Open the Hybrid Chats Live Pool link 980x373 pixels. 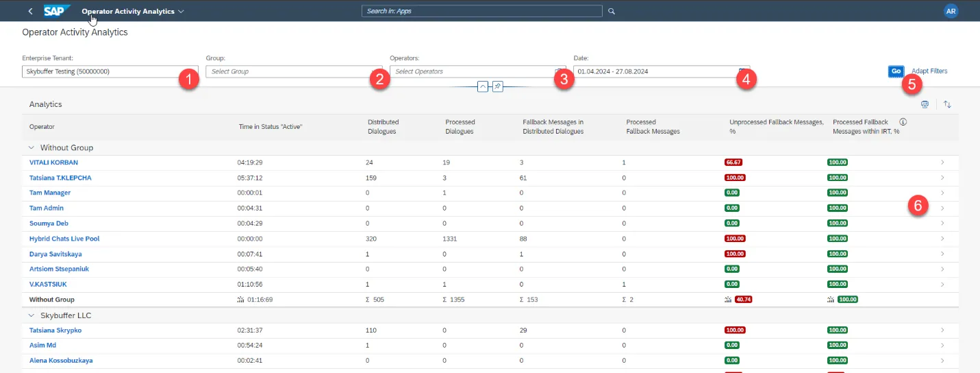coord(64,239)
